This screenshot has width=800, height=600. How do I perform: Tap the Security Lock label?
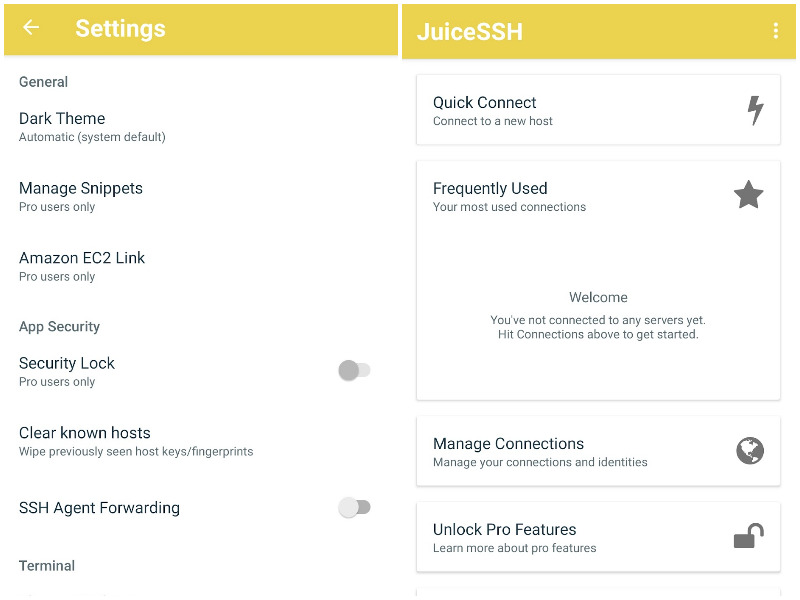click(67, 363)
